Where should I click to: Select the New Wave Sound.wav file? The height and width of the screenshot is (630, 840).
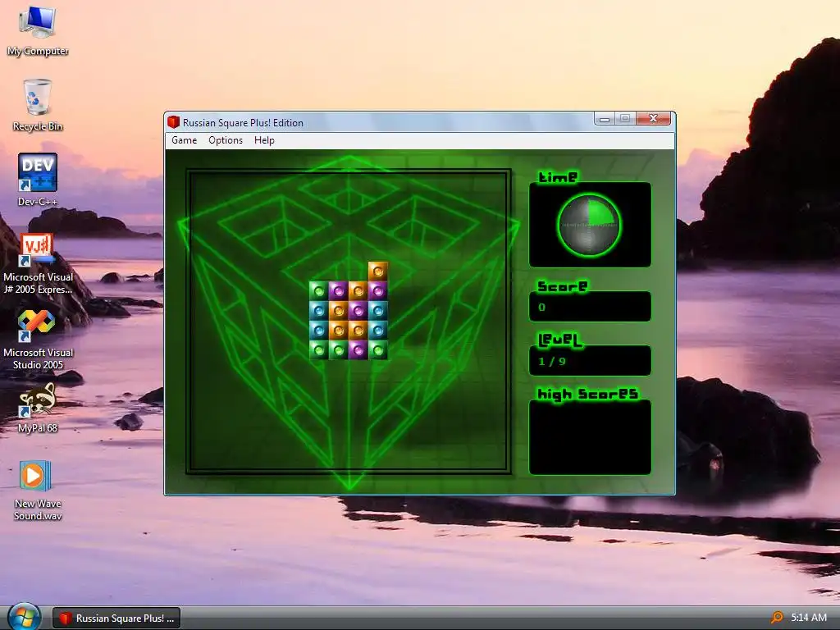38,491
